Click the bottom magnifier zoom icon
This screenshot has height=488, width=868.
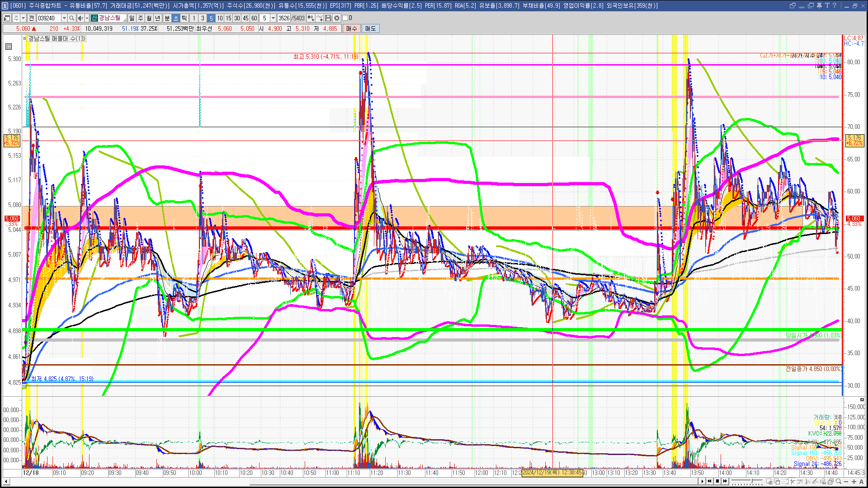[839, 481]
